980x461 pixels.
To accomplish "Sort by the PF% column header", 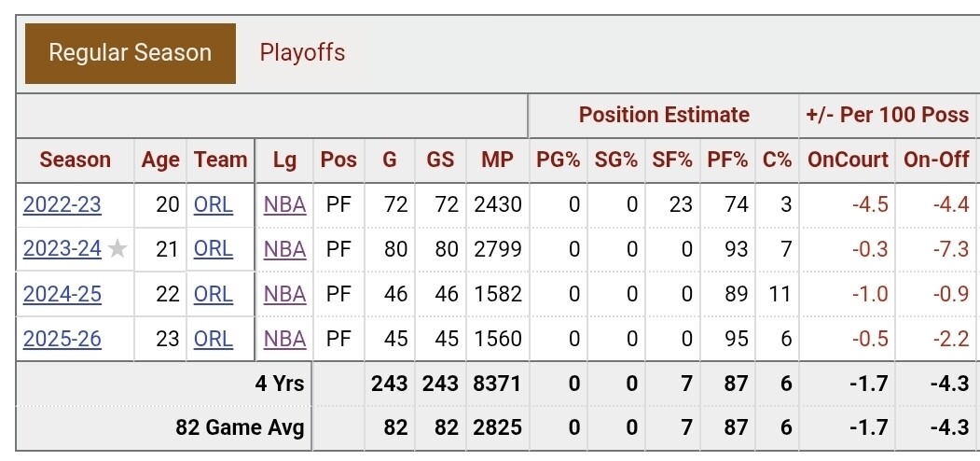I will (727, 160).
